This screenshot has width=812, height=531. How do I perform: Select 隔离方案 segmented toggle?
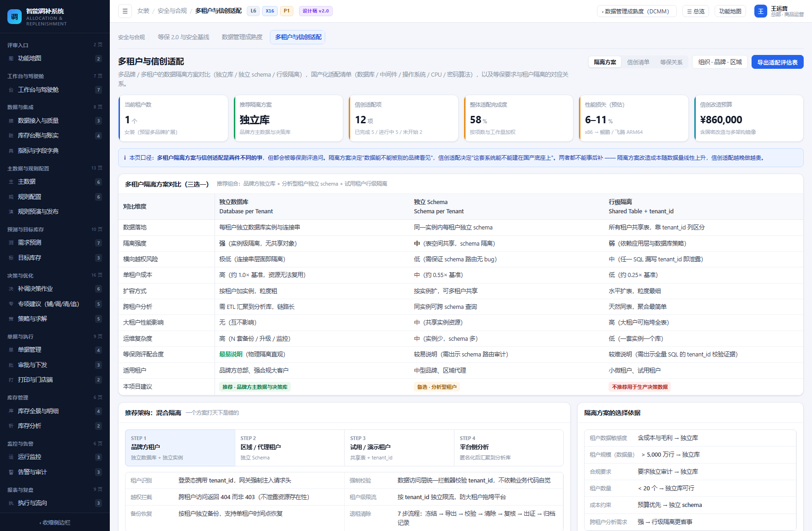point(605,62)
